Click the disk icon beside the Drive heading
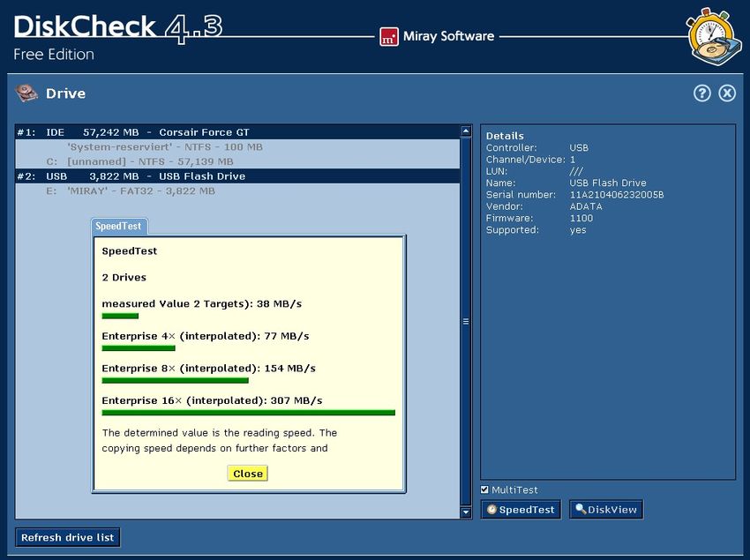 tap(26, 93)
